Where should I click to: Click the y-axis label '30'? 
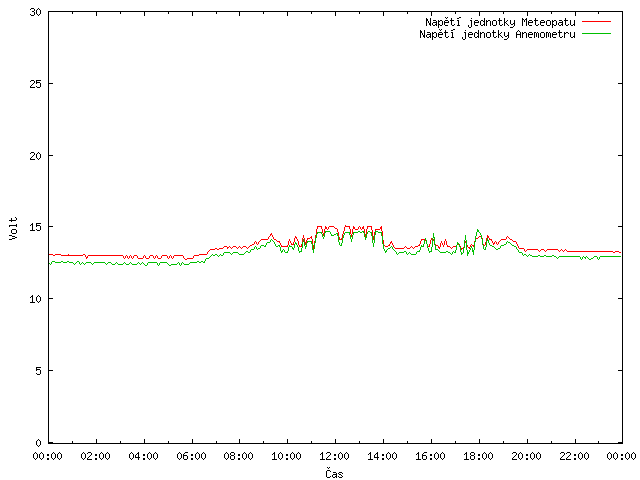coord(36,12)
